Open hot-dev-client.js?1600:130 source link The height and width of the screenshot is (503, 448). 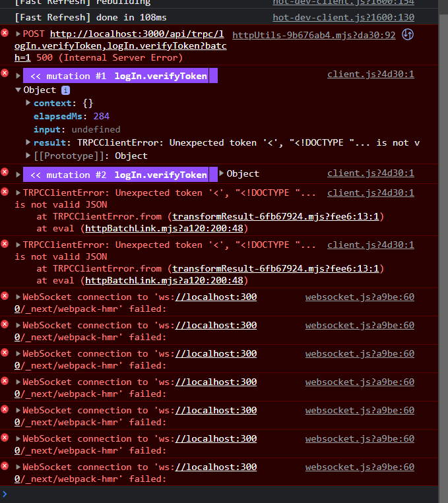click(x=344, y=17)
